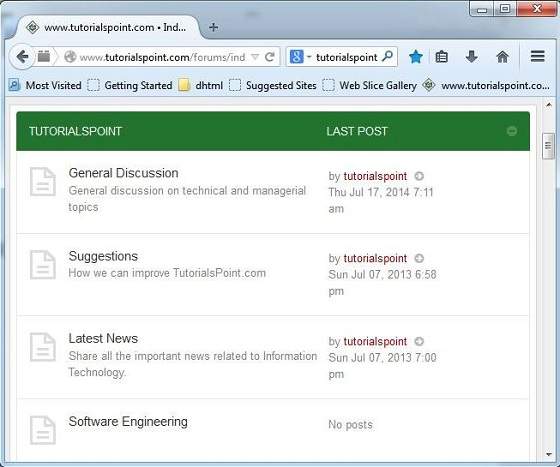Click 'Sun Jul 07, 2013 7:00 pm' date text
This screenshot has height=467, width=560.
click(382, 366)
